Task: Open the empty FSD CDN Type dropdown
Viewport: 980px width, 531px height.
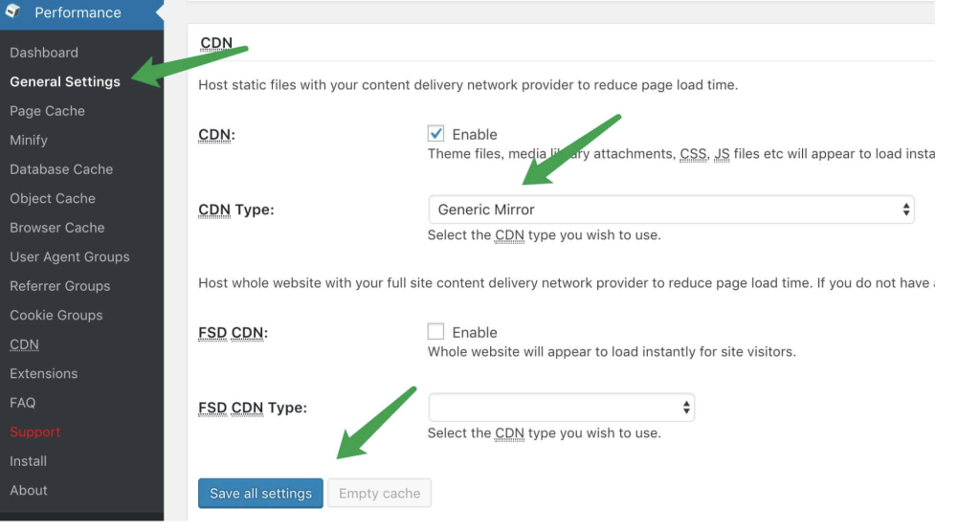Action: (561, 408)
